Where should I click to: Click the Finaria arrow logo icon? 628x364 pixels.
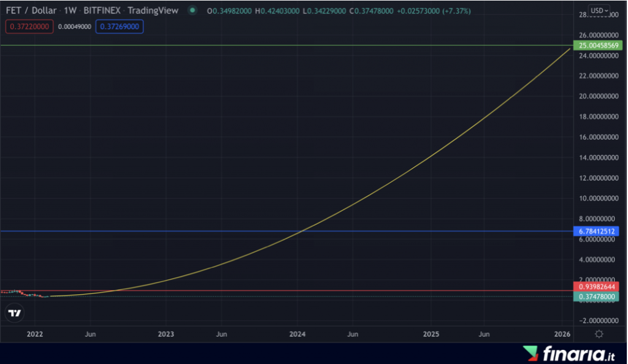pyautogui.click(x=530, y=354)
